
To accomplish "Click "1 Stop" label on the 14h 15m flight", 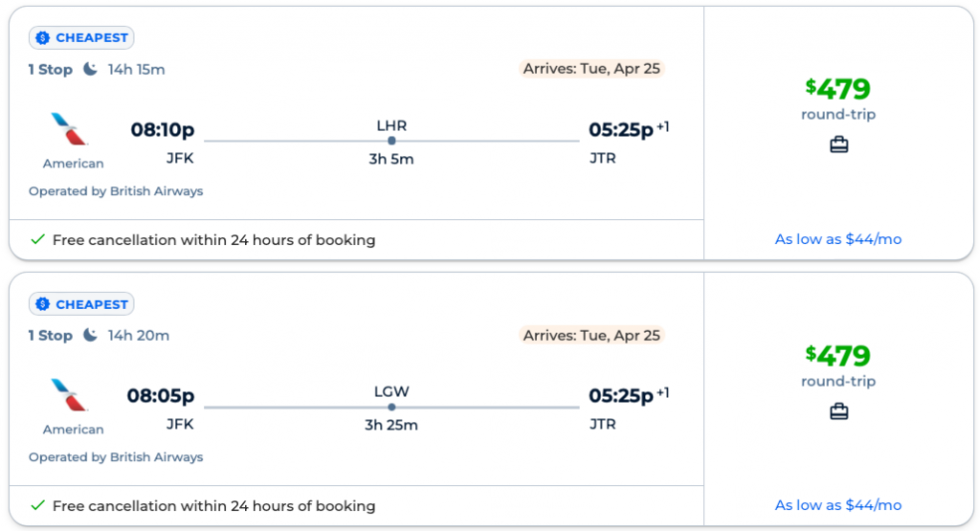I will 51,69.
